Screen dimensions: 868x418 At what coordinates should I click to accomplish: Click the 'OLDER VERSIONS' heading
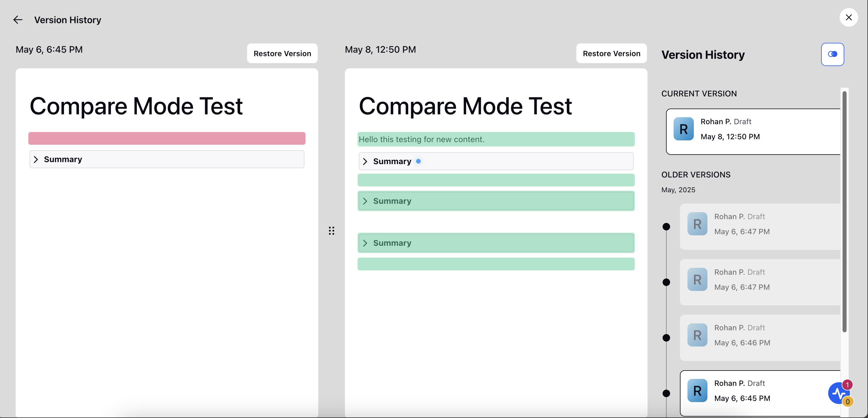[x=696, y=175]
